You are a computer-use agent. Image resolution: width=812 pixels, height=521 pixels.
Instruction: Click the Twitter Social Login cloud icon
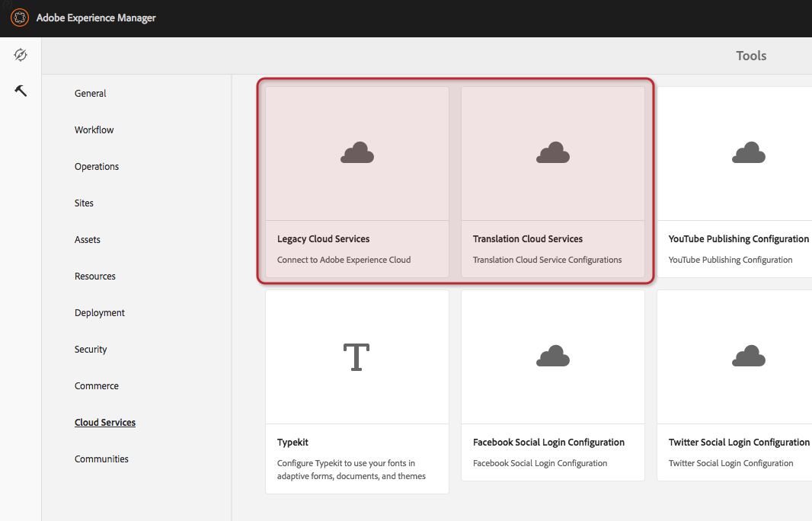click(749, 356)
